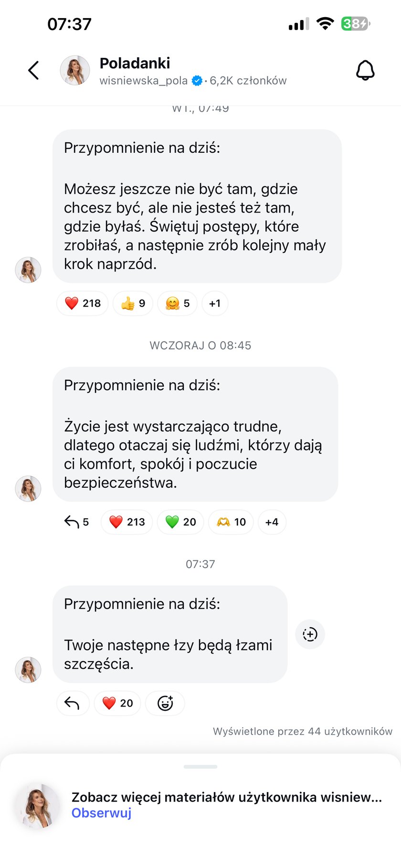Tap hugging face reaction with 5
Image resolution: width=401 pixels, height=868 pixels.
(177, 303)
